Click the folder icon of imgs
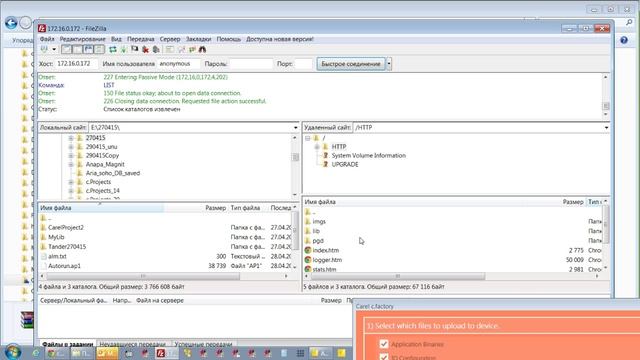 point(308,221)
